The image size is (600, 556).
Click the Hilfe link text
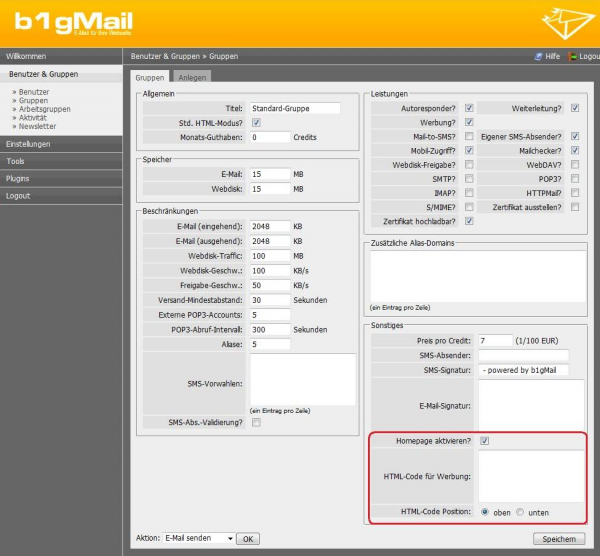tap(553, 57)
